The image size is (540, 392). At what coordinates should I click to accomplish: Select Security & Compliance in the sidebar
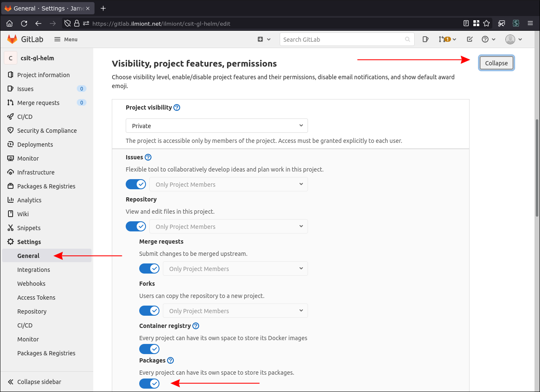[46, 130]
